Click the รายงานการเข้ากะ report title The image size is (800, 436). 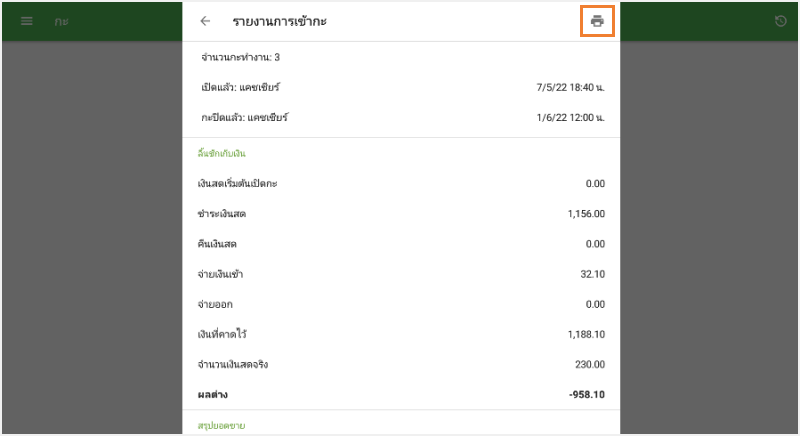click(279, 21)
